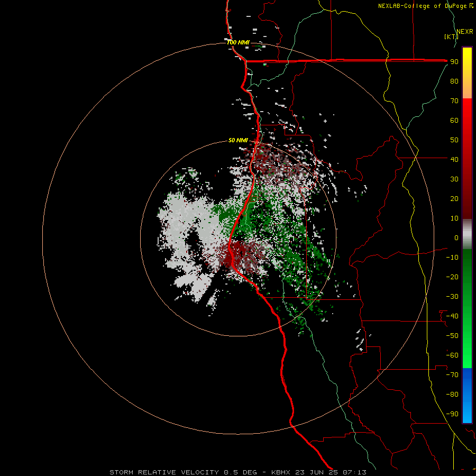Select the -60 knot scale value
This screenshot has height=476, width=476.
pos(452,355)
